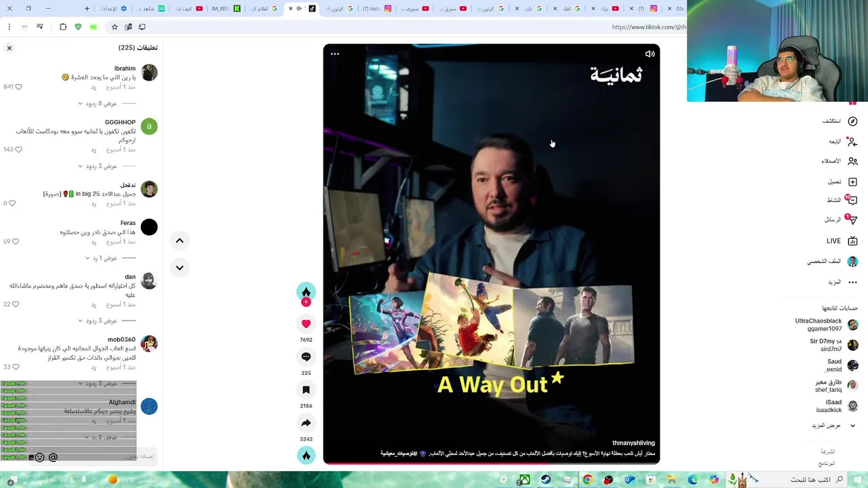Screen dimensions: 868x488
Task: Open الملف الشخصي profile avatar
Action: [852, 262]
